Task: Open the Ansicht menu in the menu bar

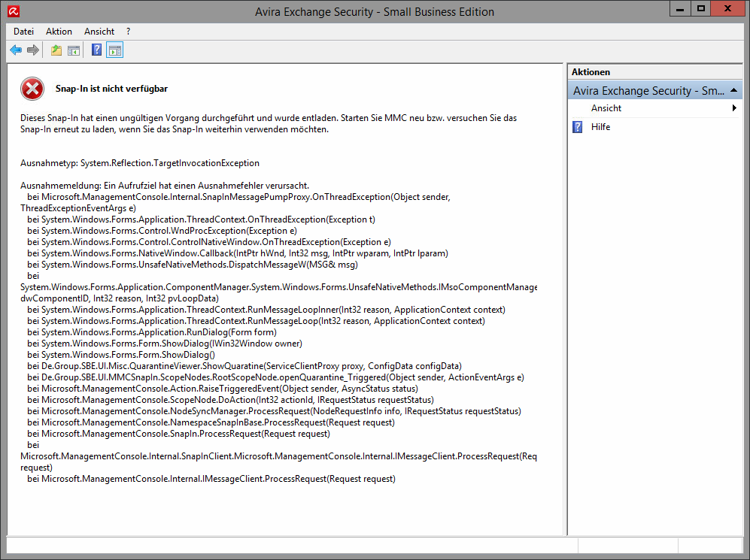Action: (x=99, y=32)
